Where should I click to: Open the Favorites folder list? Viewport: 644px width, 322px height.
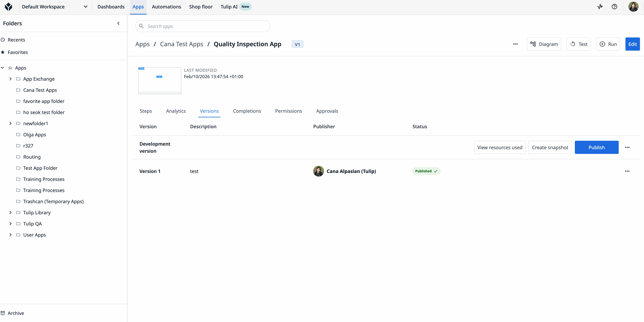tap(18, 52)
